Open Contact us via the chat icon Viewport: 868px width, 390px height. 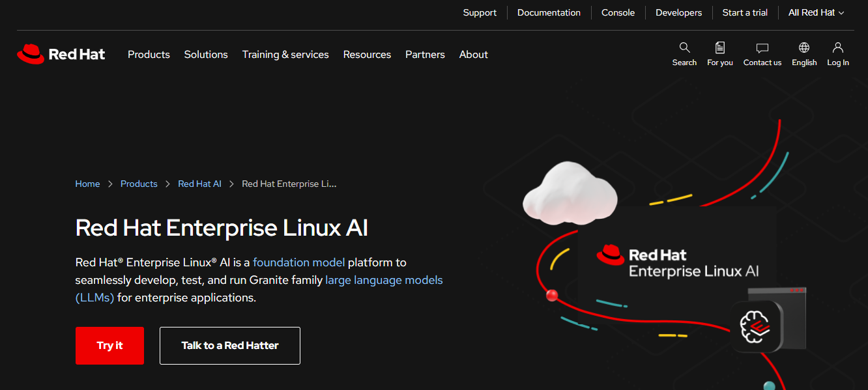[x=762, y=54]
